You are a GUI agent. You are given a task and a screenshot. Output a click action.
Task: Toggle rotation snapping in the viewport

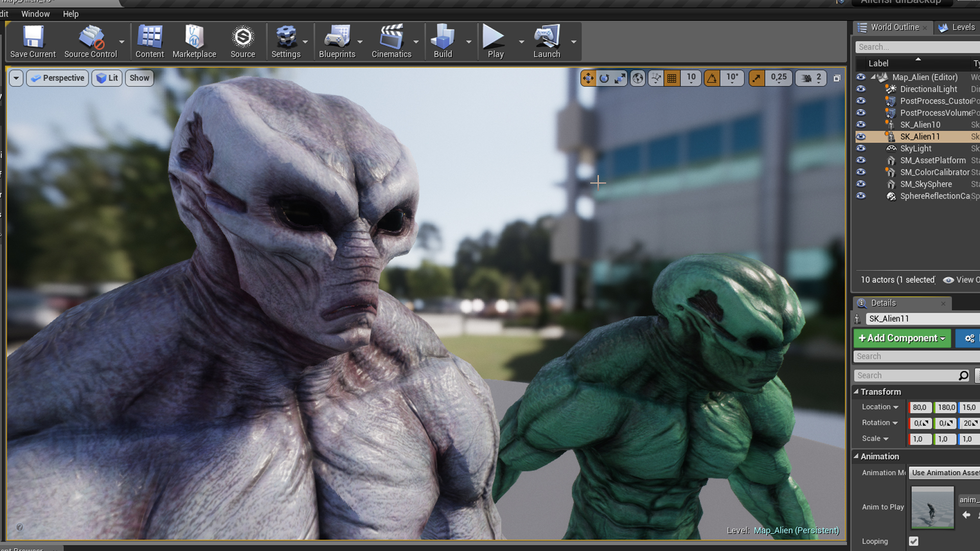pyautogui.click(x=712, y=78)
